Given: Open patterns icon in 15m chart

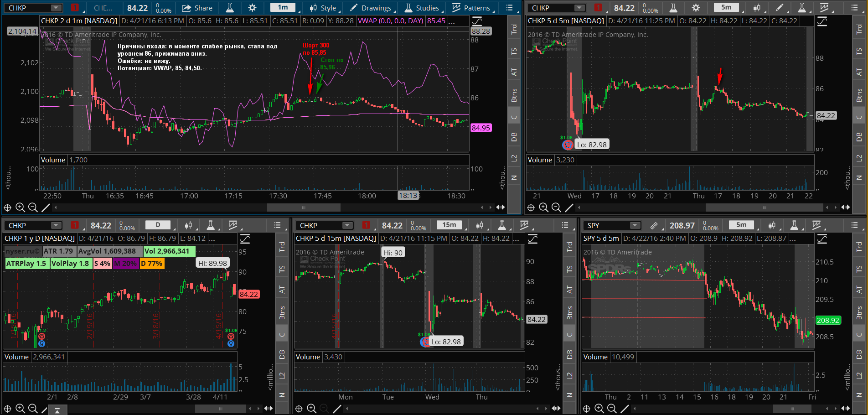Looking at the screenshot, I should click(524, 225).
